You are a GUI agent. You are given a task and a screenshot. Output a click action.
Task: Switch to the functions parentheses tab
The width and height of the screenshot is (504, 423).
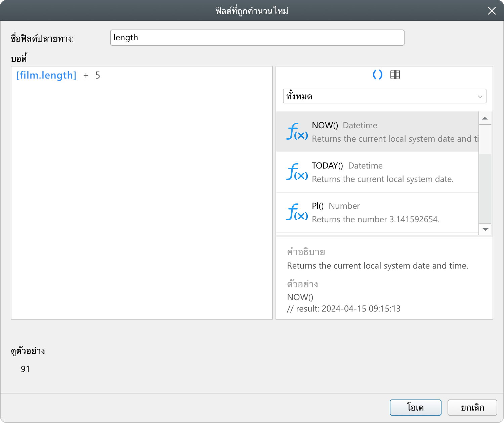click(378, 75)
